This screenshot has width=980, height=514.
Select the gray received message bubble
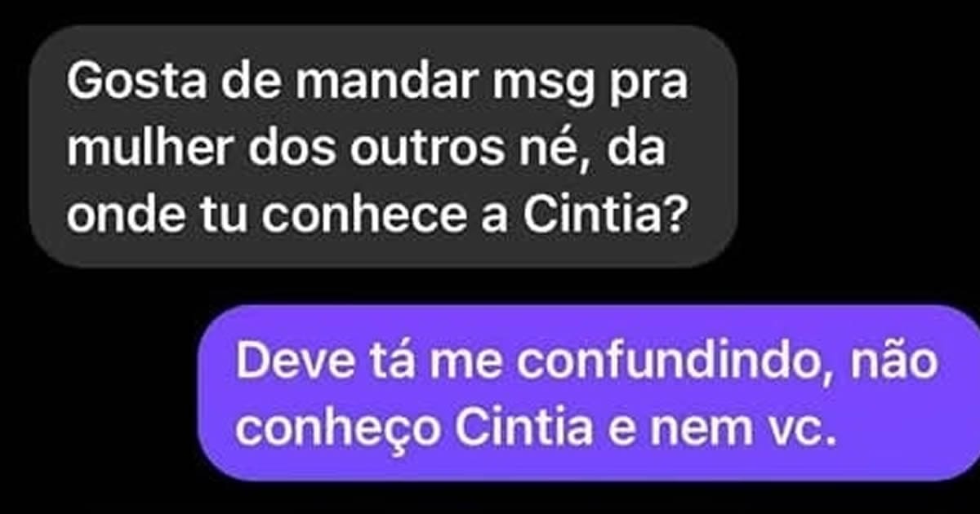[383, 148]
